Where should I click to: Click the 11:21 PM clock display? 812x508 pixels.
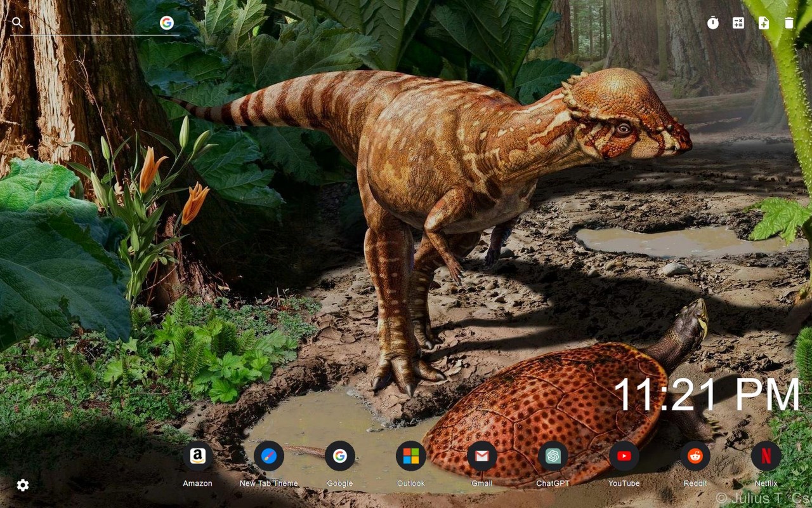pos(707,395)
